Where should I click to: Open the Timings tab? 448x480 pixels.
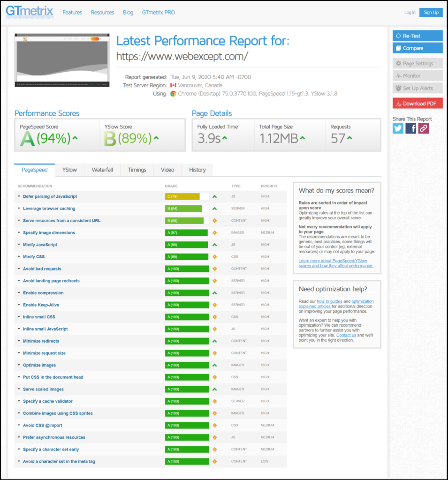[137, 170]
